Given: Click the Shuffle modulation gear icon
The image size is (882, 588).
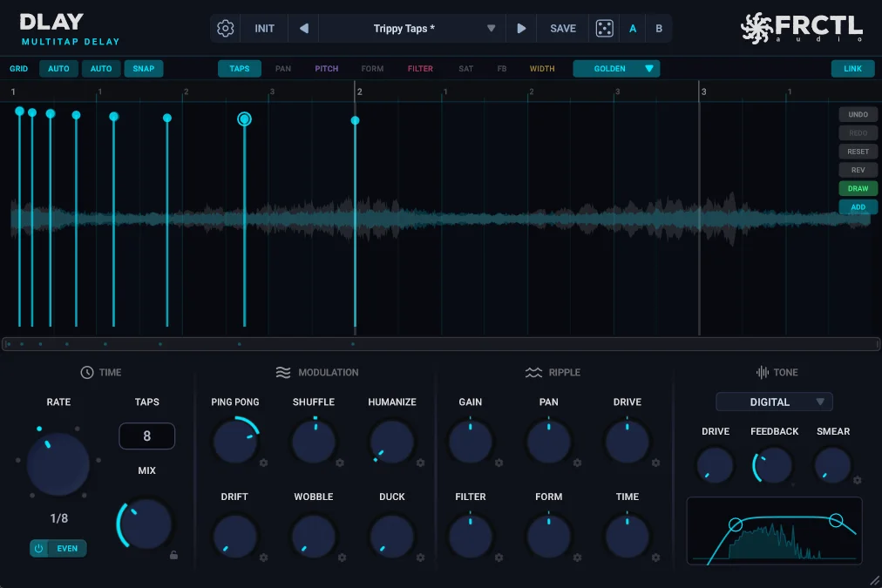Looking at the screenshot, I should point(340,463).
